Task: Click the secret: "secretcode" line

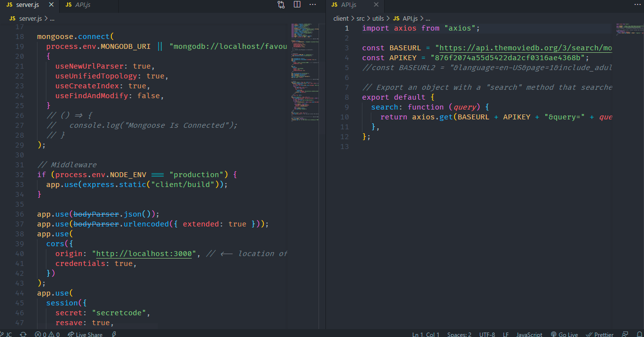Action: (x=102, y=313)
